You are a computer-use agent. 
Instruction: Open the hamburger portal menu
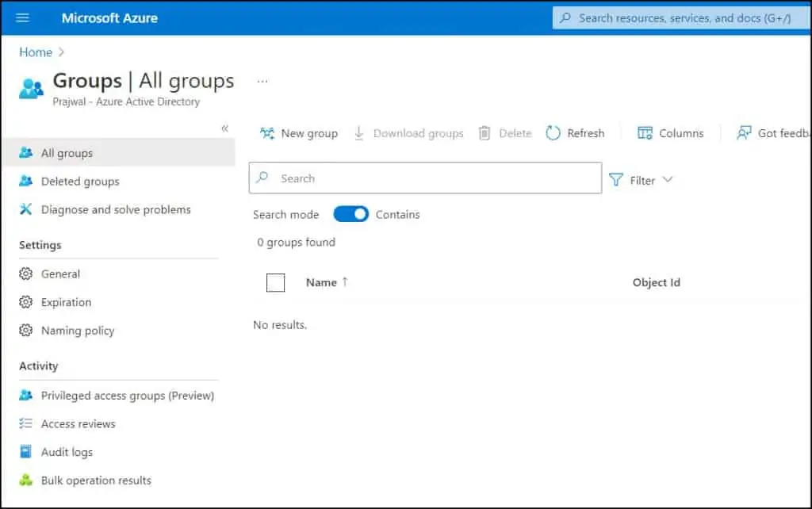click(22, 18)
